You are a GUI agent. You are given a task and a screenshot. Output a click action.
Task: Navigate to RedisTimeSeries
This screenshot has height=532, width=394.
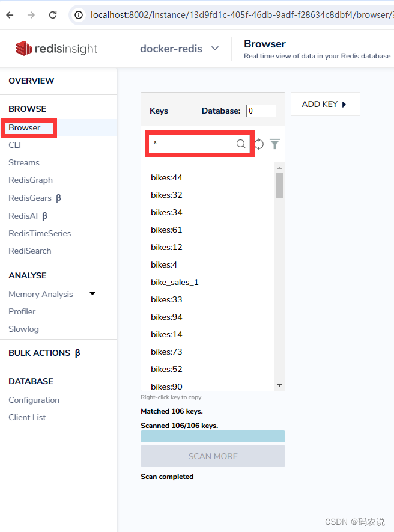[40, 233]
